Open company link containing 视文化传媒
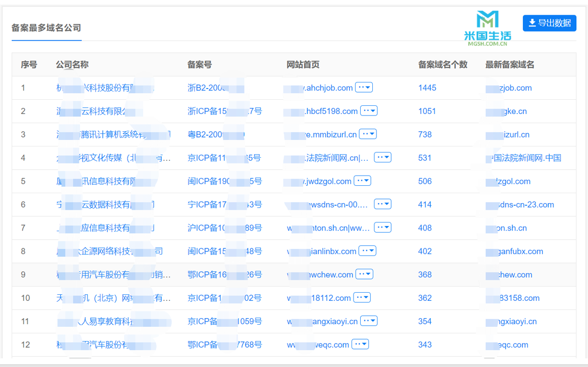 coord(113,158)
